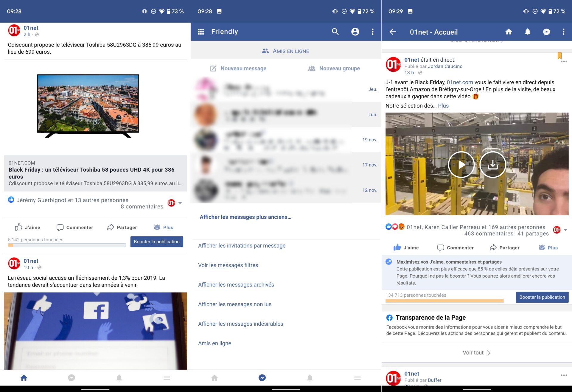Open the Friendly apps grid menu icon

click(201, 32)
